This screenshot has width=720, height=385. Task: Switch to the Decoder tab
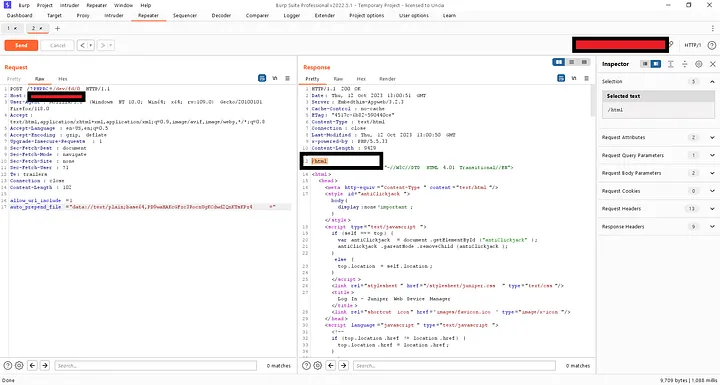pos(221,16)
